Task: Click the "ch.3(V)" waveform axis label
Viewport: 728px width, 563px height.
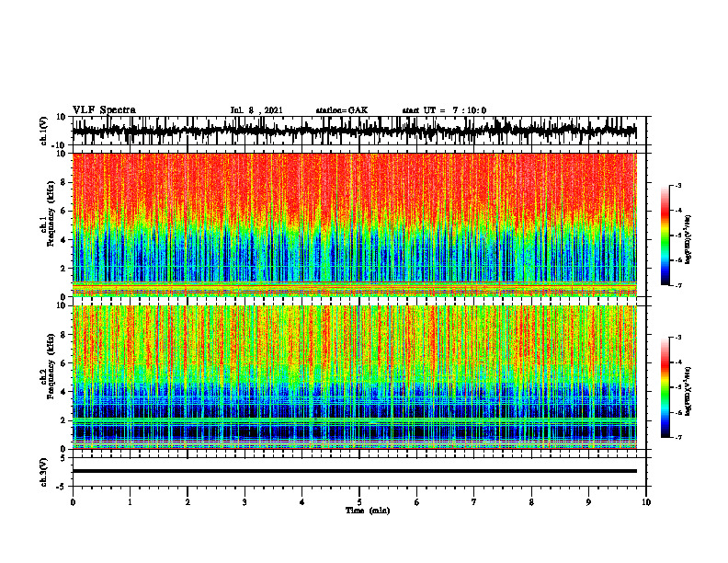Action: click(44, 473)
